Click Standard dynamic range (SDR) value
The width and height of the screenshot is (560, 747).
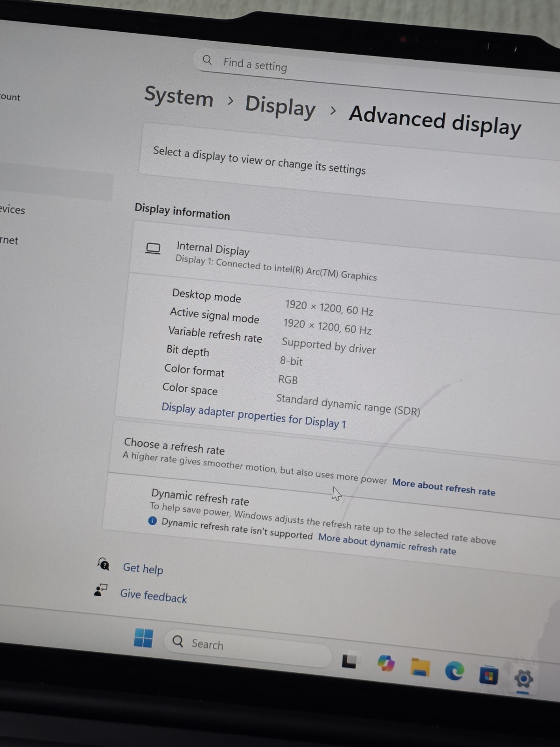click(x=348, y=405)
